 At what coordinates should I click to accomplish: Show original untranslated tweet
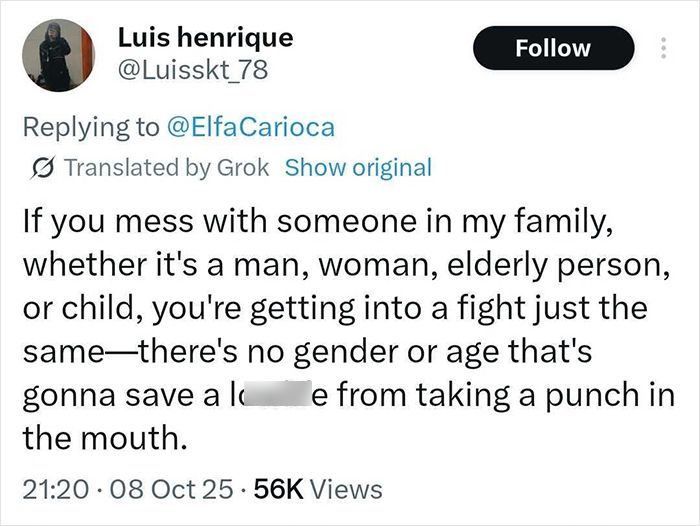358,167
